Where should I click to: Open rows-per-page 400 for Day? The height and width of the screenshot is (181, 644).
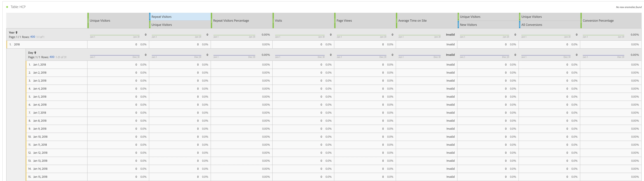(x=52, y=57)
